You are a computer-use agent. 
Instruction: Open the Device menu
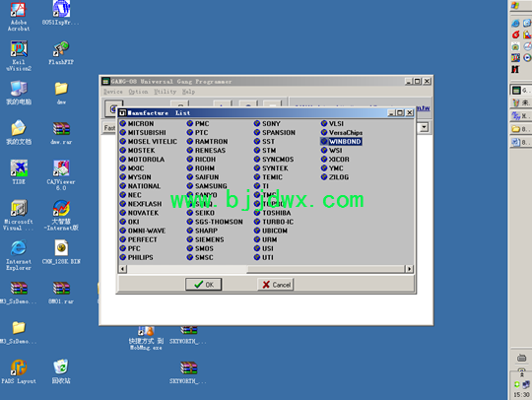pyautogui.click(x=113, y=92)
